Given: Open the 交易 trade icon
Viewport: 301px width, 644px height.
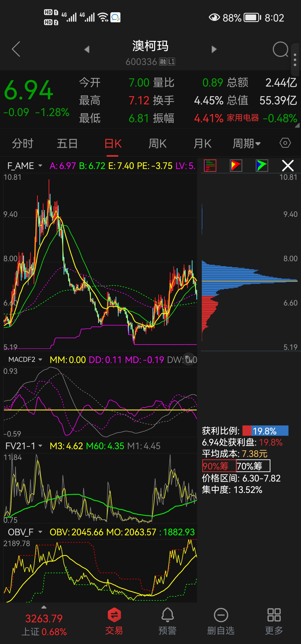Looking at the screenshot, I should click(114, 622).
